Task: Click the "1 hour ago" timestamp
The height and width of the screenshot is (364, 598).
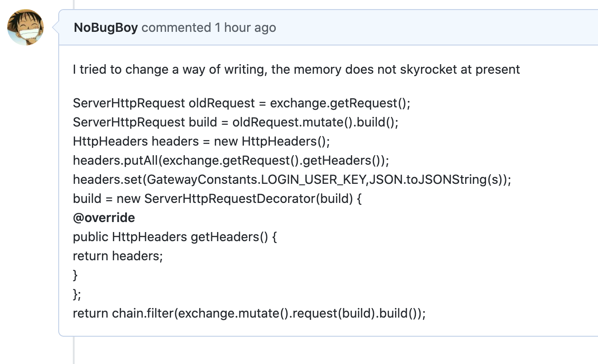Action: (245, 28)
